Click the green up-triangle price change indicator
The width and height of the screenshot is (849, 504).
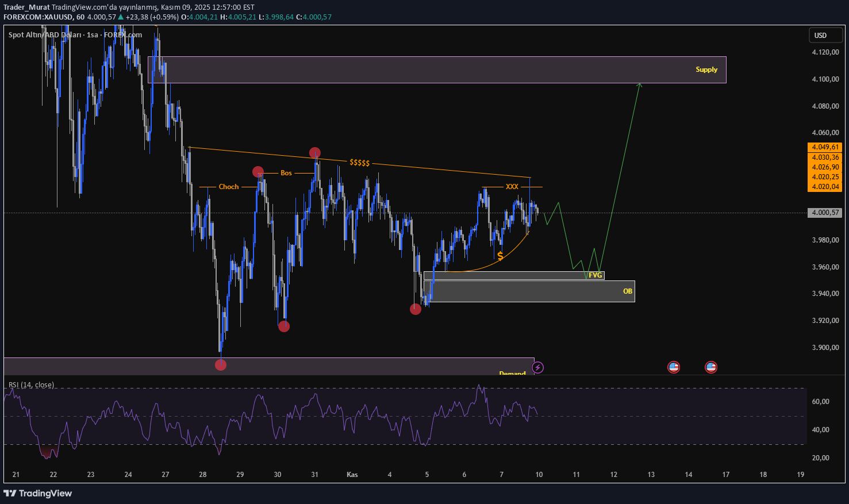pos(121,17)
